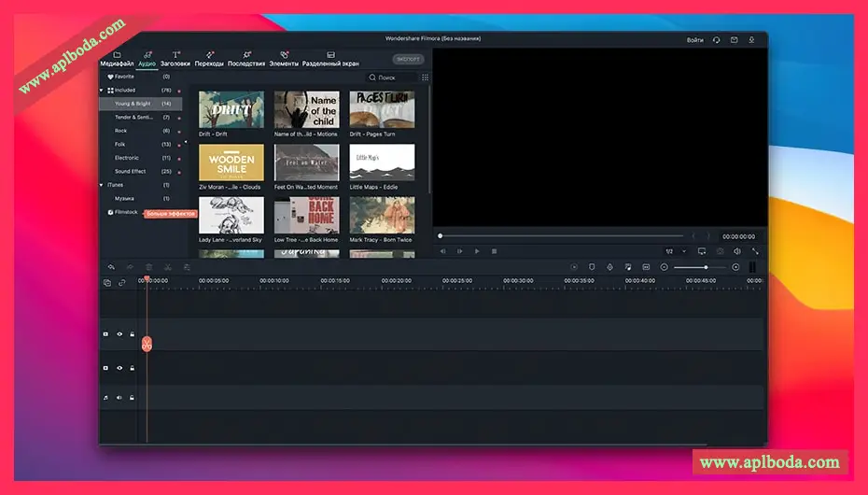This screenshot has height=495, width=868.
Task: Open the support headset icon in title bar
Action: tap(716, 40)
